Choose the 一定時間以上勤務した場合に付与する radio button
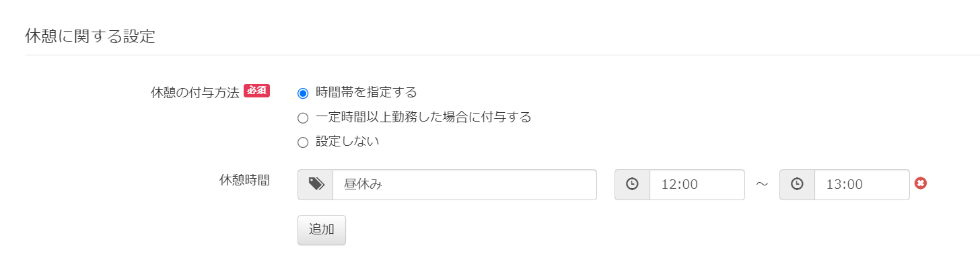 303,118
